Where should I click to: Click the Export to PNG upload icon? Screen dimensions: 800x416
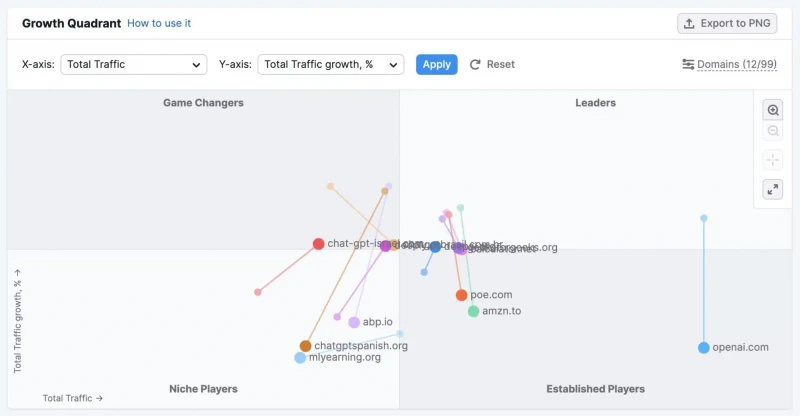689,23
